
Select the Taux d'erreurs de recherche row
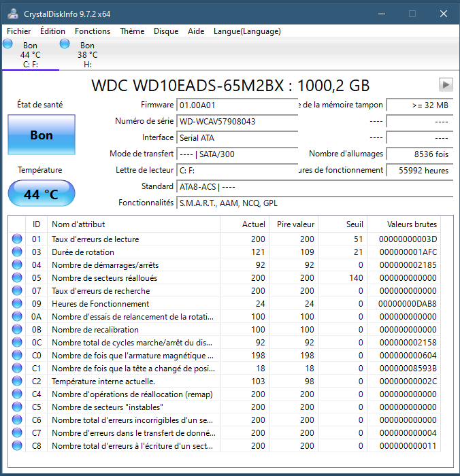[x=225, y=291]
